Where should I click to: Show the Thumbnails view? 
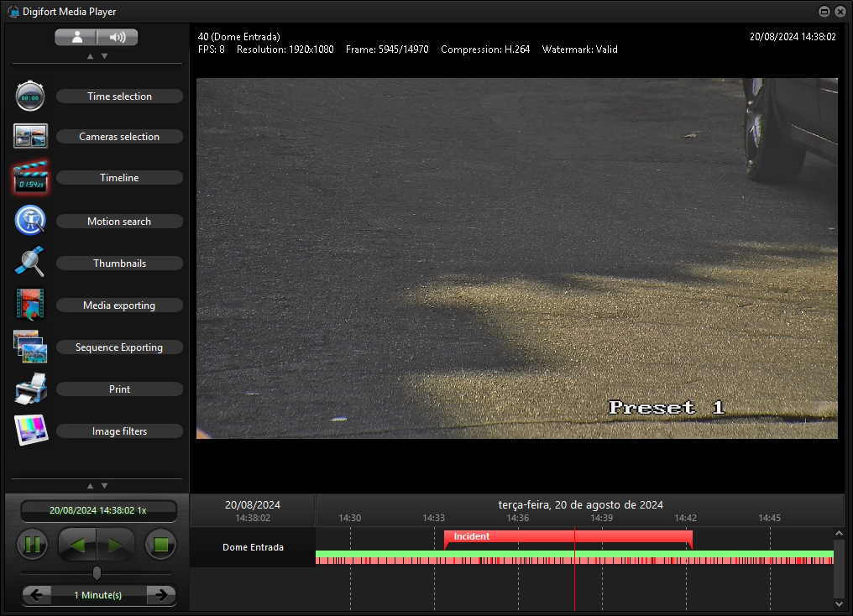pyautogui.click(x=119, y=264)
